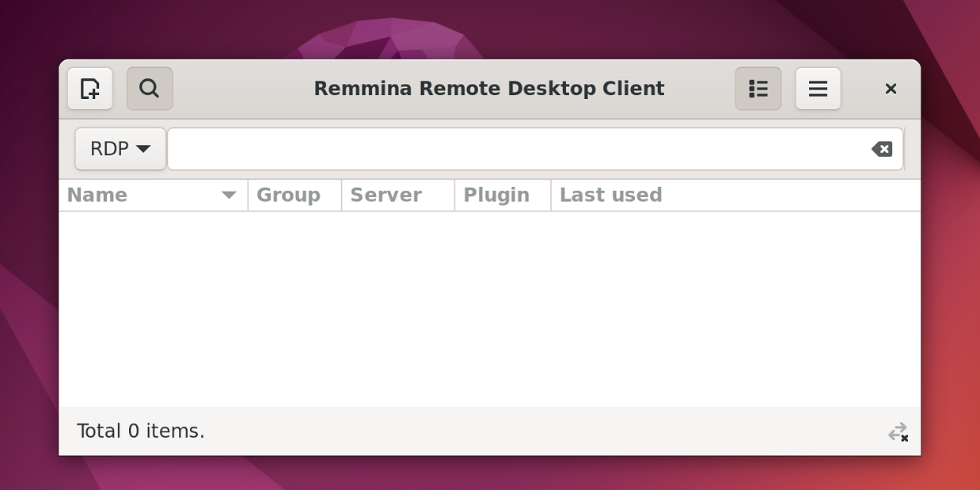This screenshot has width=980, height=490.
Task: Sort connections by Last used
Action: [x=610, y=195]
